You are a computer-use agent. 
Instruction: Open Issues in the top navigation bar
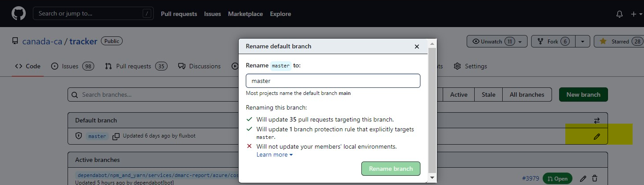[x=212, y=14]
